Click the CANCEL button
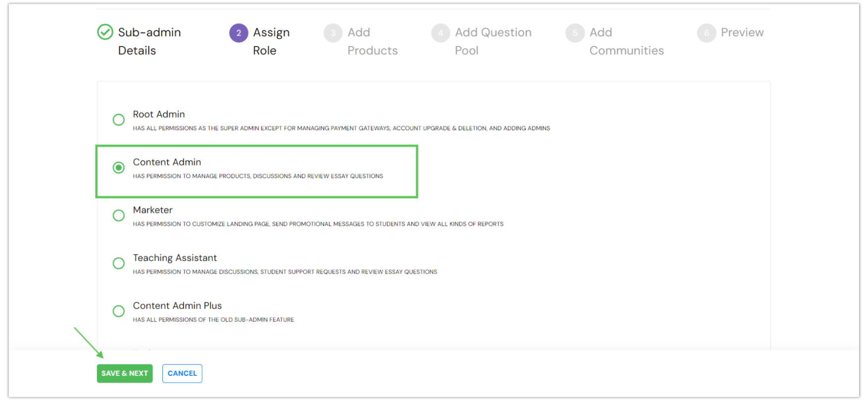 tap(182, 373)
